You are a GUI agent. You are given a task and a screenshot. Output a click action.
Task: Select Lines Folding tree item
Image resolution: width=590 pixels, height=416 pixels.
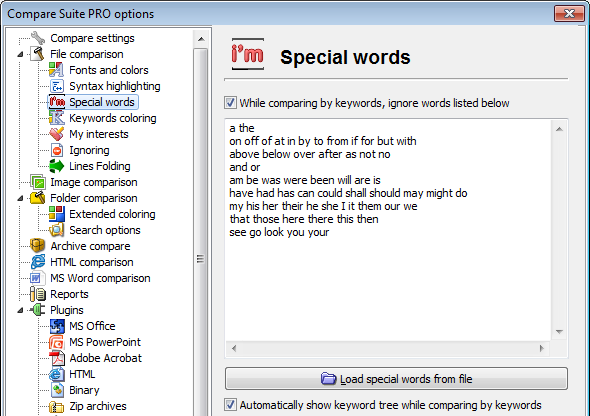click(x=100, y=166)
